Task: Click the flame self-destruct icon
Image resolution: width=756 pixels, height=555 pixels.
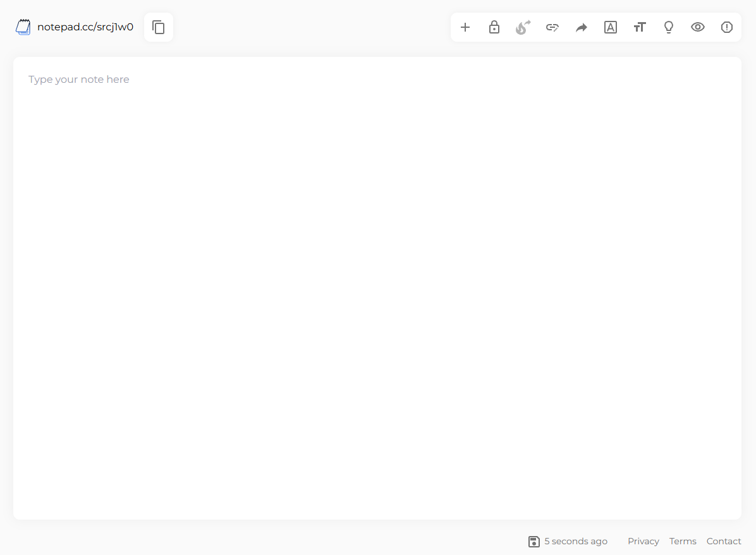Action: 523,27
